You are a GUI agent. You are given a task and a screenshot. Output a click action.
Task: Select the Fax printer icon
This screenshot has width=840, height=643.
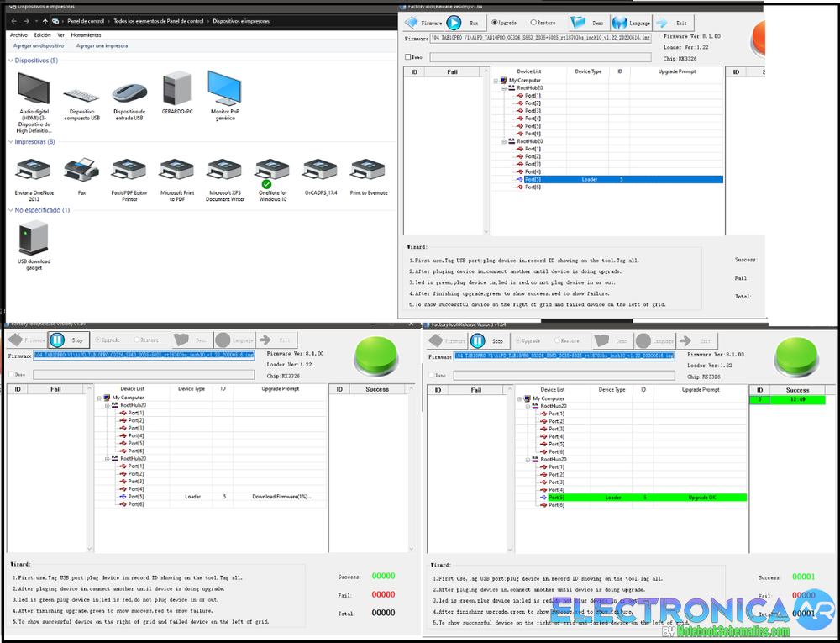click(81, 175)
